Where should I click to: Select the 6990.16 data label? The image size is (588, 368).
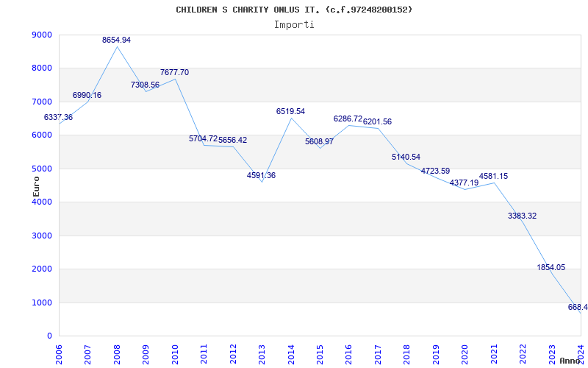(87, 96)
